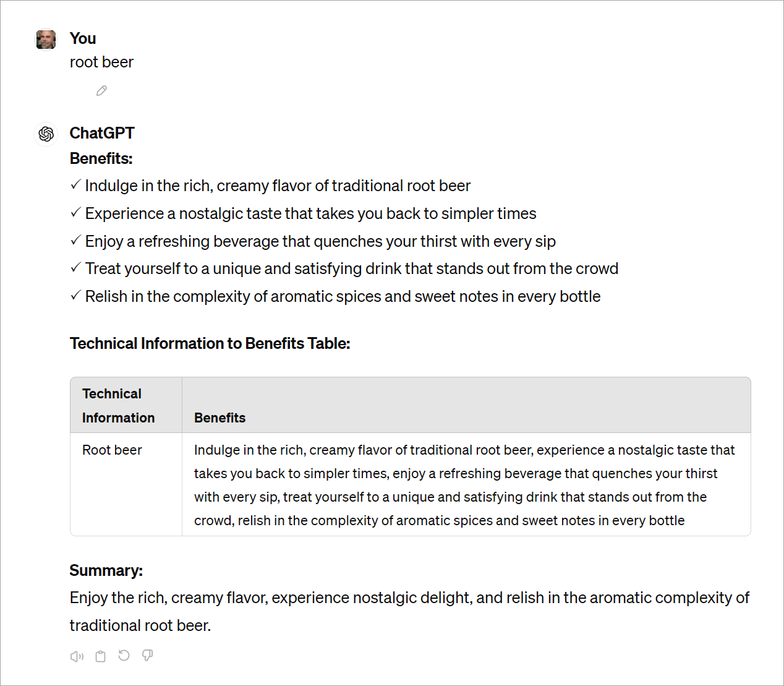
Task: Select the summary sentence about creamy flavor
Action: 409,611
